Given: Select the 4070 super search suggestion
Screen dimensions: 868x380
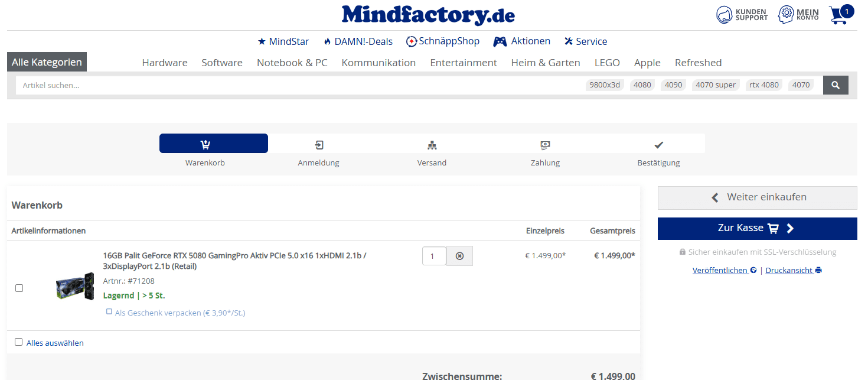Looking at the screenshot, I should [x=716, y=85].
